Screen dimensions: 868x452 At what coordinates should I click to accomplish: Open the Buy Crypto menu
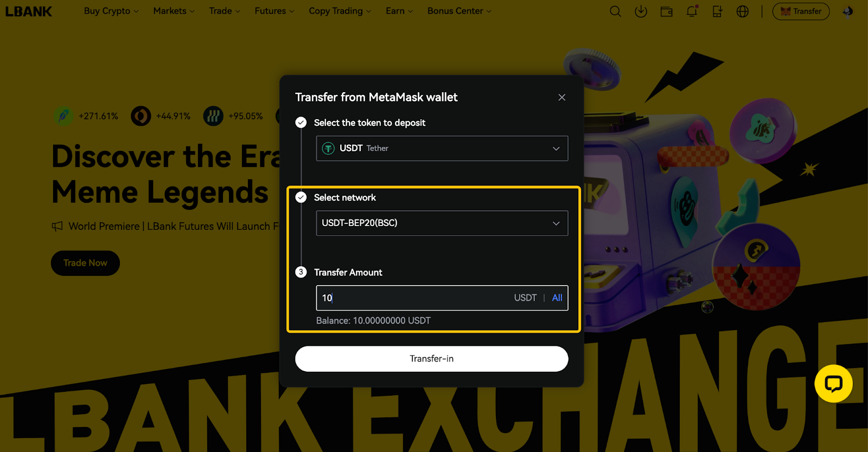[x=111, y=11]
